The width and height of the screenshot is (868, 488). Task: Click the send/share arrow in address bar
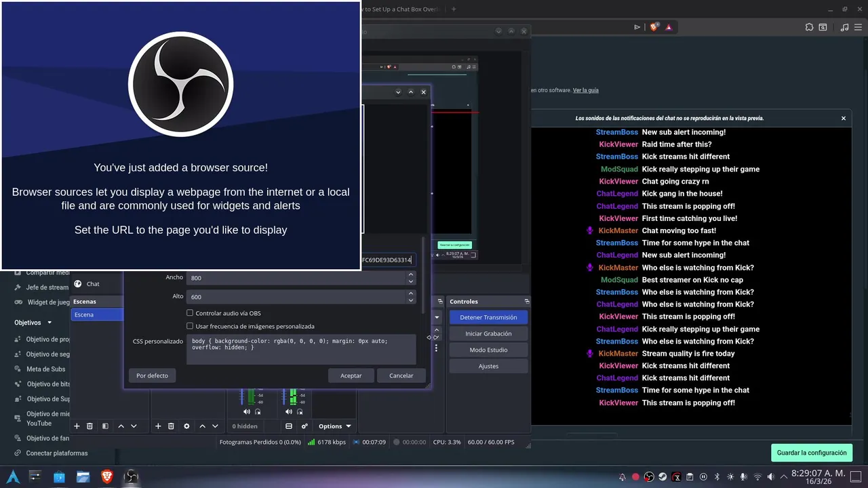[x=637, y=27]
